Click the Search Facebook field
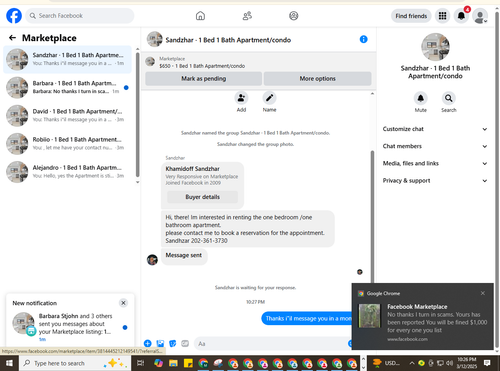 tap(80, 16)
